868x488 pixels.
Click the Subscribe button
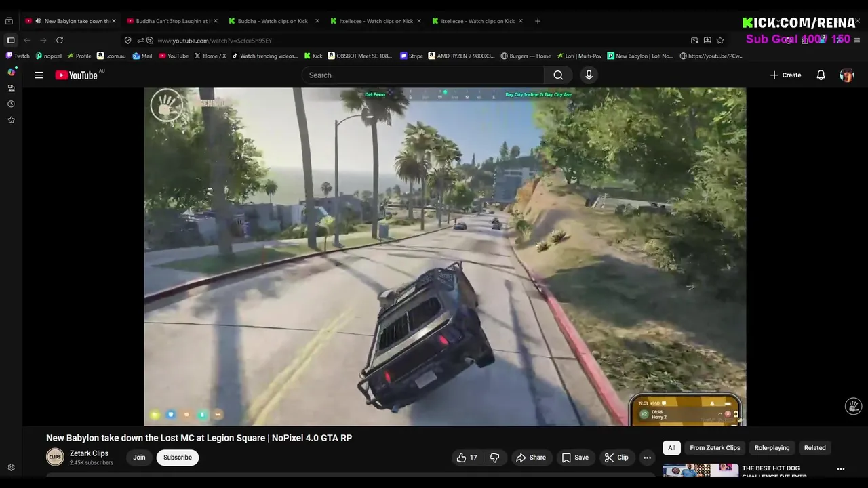tap(178, 457)
